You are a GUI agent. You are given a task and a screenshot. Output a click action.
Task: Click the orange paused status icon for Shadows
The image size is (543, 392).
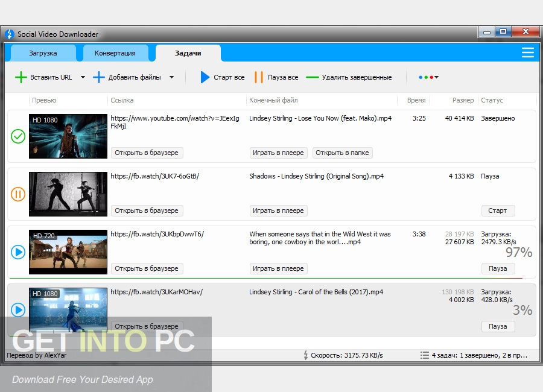(18, 194)
